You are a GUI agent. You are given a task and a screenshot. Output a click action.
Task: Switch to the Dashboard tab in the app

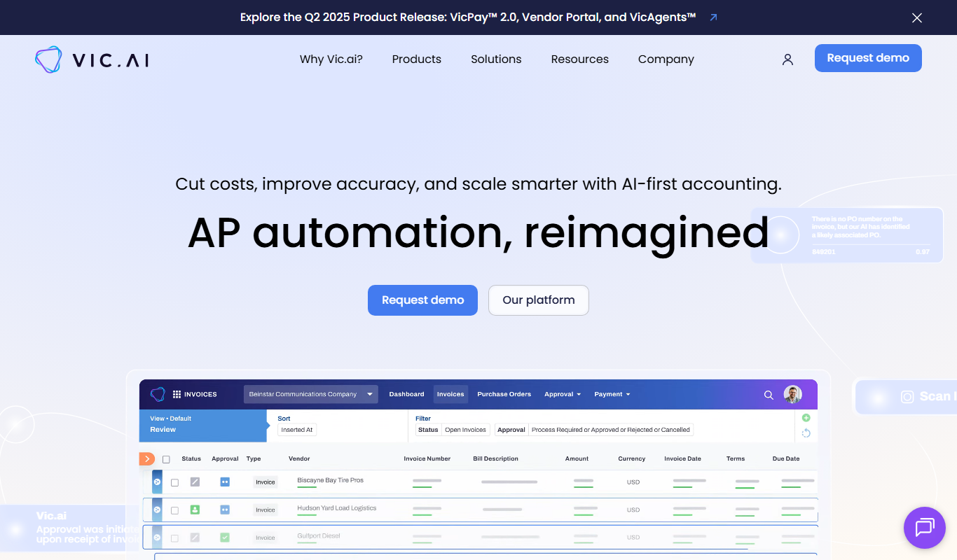pyautogui.click(x=406, y=394)
